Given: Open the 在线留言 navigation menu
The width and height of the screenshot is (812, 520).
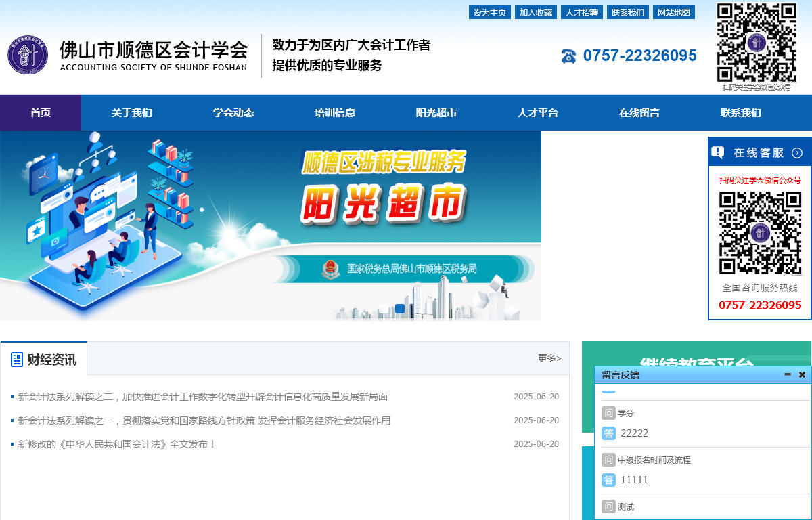Looking at the screenshot, I should coord(639,112).
